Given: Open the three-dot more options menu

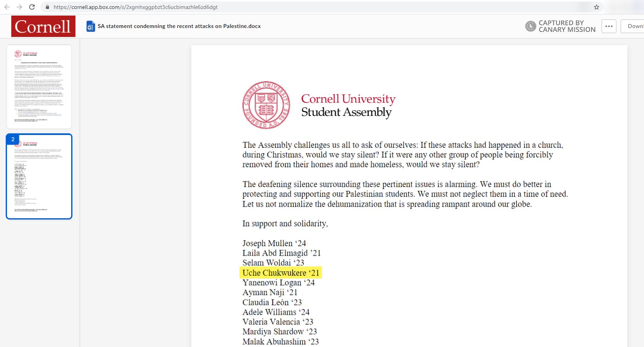Looking at the screenshot, I should (x=609, y=26).
